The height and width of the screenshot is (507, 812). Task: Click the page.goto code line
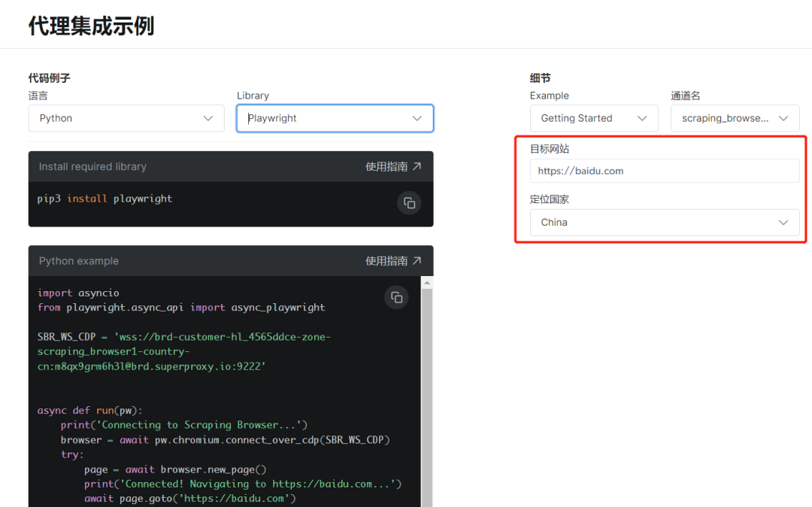(x=190, y=498)
